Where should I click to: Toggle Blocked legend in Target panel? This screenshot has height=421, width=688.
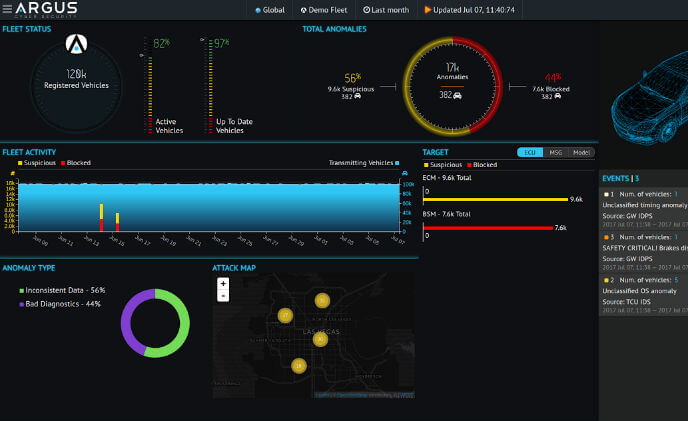(x=482, y=165)
